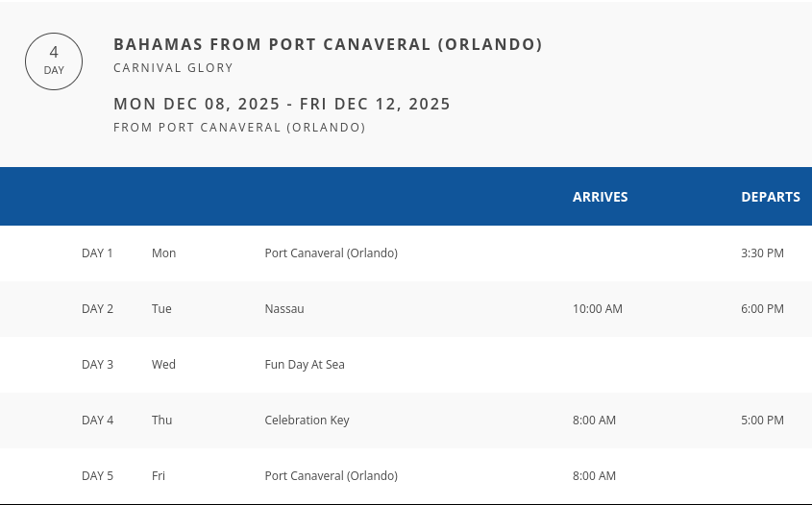This screenshot has height=505, width=812.
Task: Click Nassau's 6:00 PM departure time
Action: pyautogui.click(x=762, y=309)
